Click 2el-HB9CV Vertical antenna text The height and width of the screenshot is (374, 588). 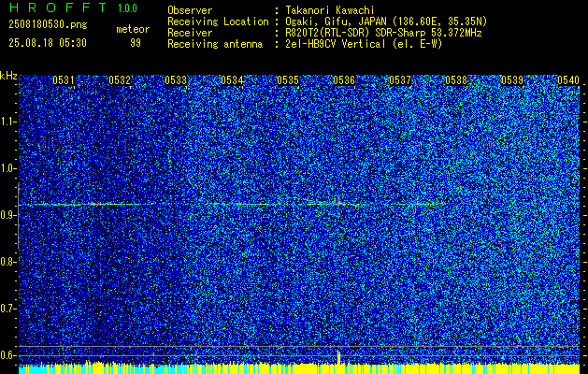click(365, 44)
